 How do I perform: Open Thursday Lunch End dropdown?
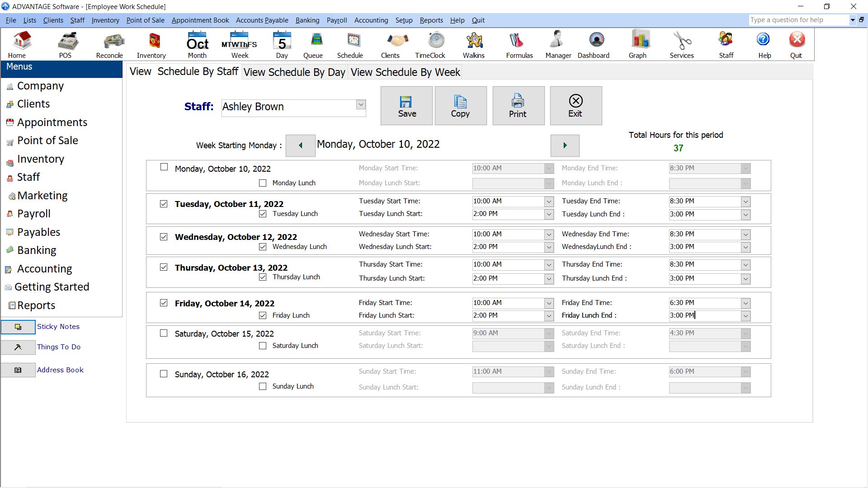745,279
